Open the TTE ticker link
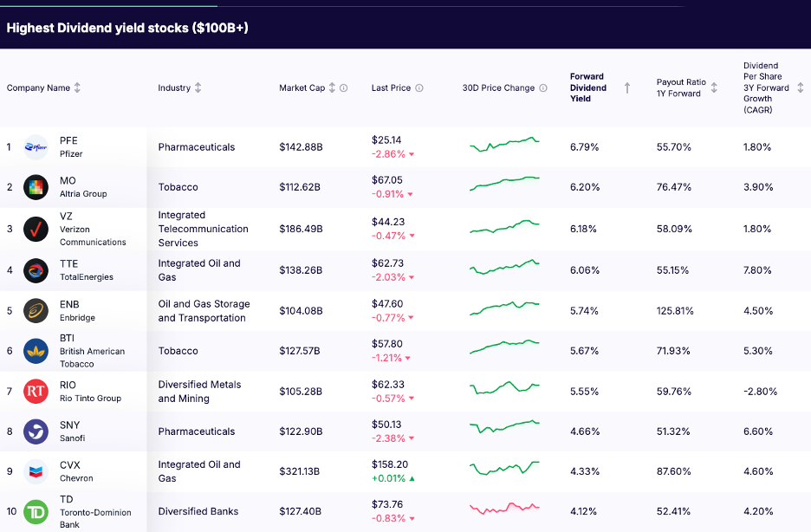811x532 pixels. coord(68,263)
